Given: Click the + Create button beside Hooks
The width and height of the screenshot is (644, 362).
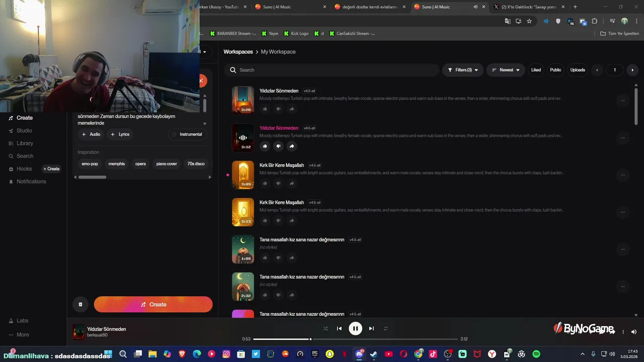Looking at the screenshot, I should 51,169.
